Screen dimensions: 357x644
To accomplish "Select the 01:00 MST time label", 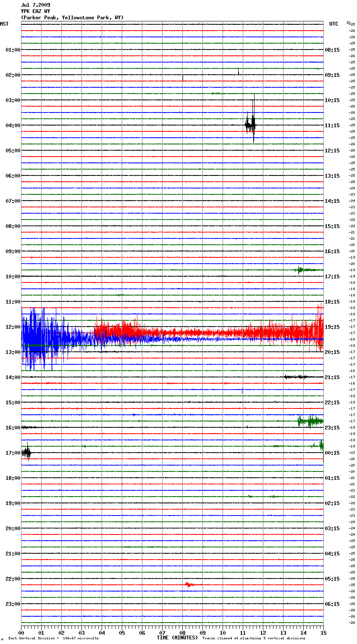I will (13, 50).
